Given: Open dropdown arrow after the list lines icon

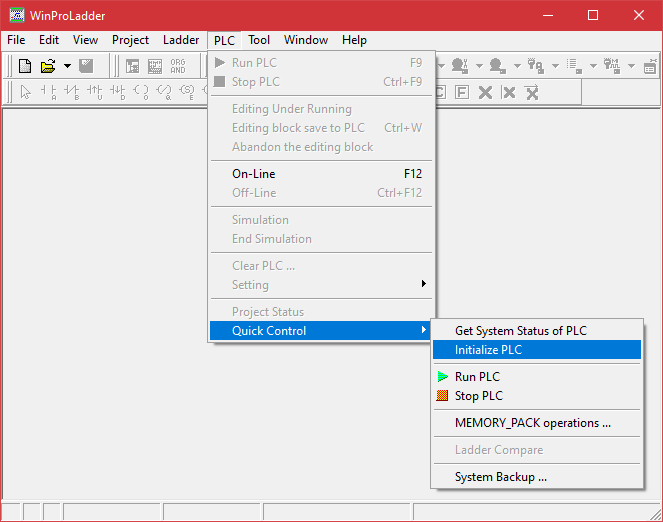Looking at the screenshot, I should pyautogui.click(x=593, y=66).
